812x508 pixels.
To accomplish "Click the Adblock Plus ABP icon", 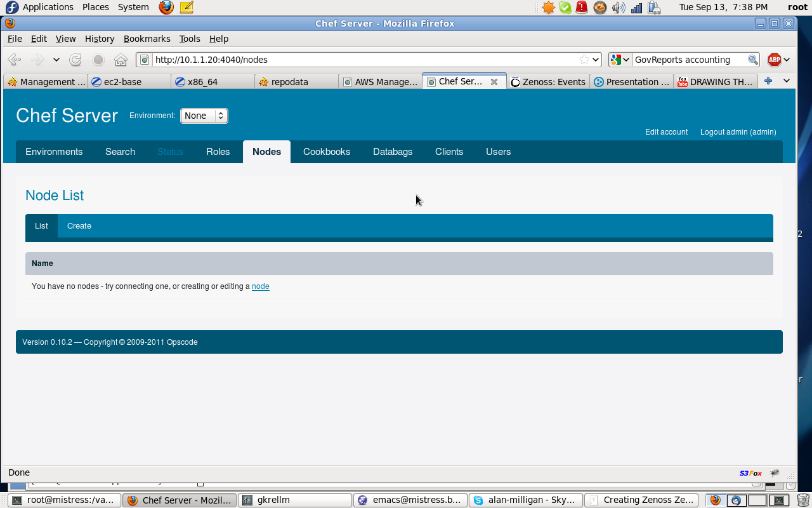I will point(774,60).
